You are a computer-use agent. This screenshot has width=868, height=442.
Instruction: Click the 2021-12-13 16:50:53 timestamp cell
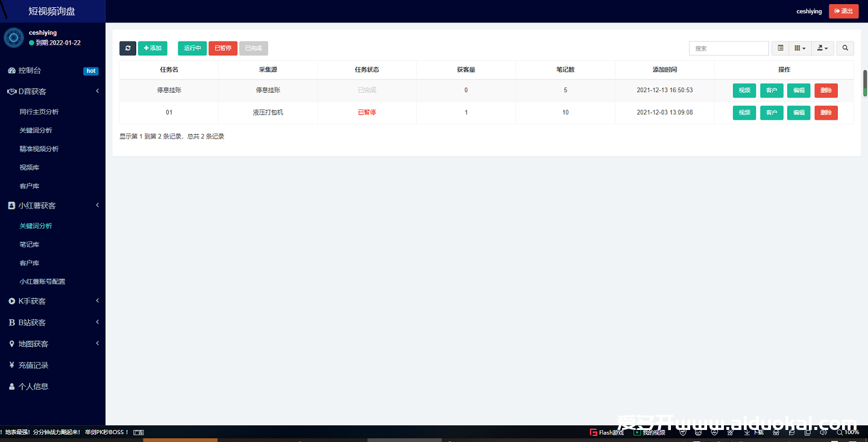[x=665, y=90]
